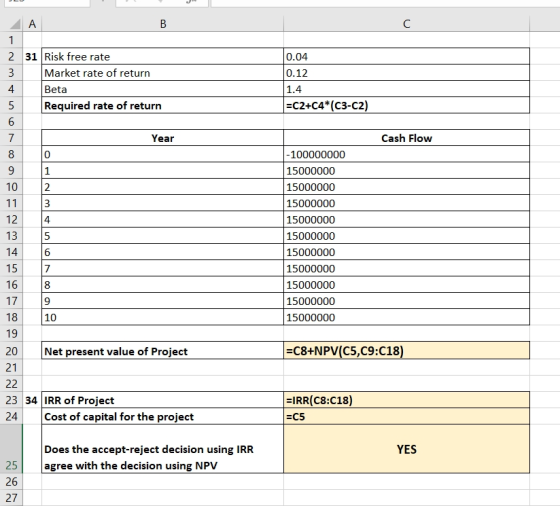This screenshot has height=506, width=560.
Task: Select row 5 header
Action: (x=11, y=105)
